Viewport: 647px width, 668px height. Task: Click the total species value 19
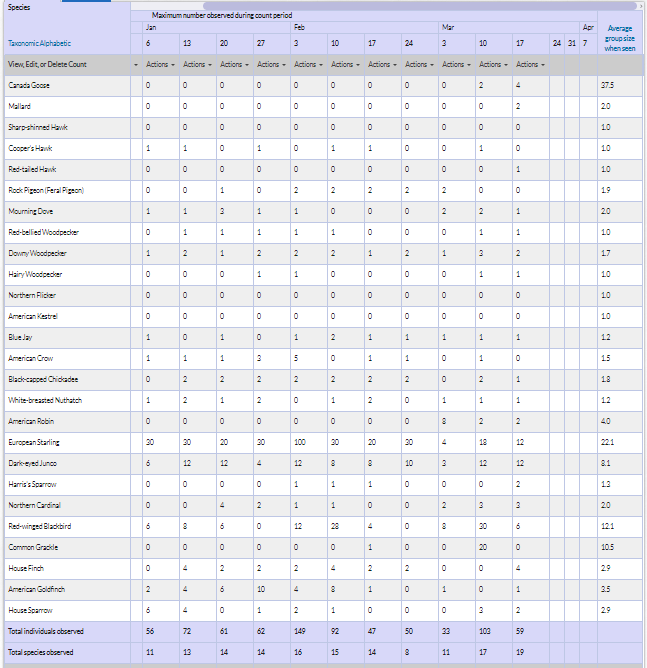tap(520, 652)
